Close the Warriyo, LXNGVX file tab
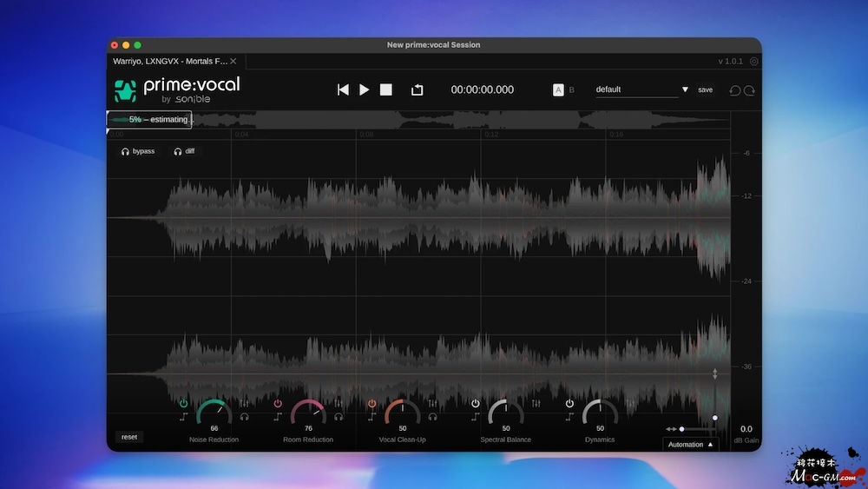Screen dimensions: 868x489 233,62
